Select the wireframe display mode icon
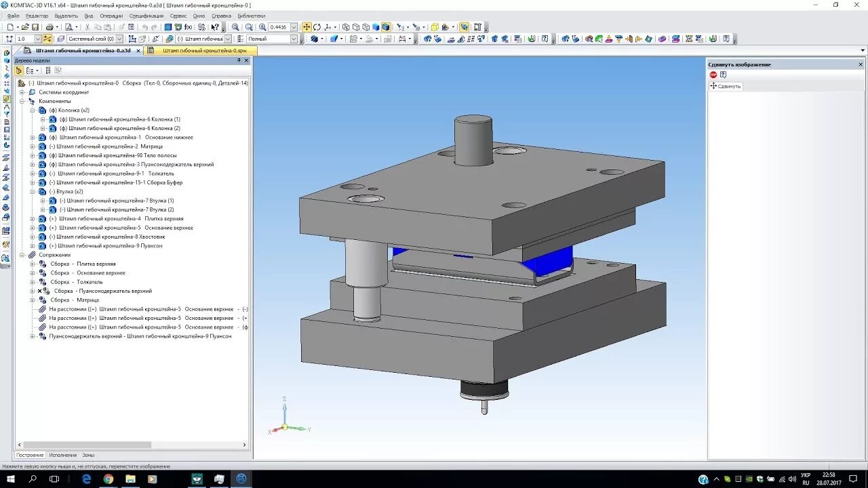The width and height of the screenshot is (868, 488). (x=346, y=27)
